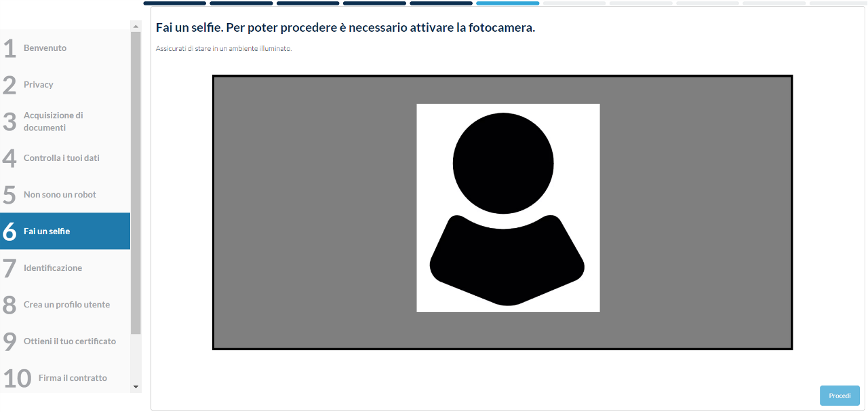Jump to the Identificazione step
This screenshot has width=868, height=412.
click(52, 268)
